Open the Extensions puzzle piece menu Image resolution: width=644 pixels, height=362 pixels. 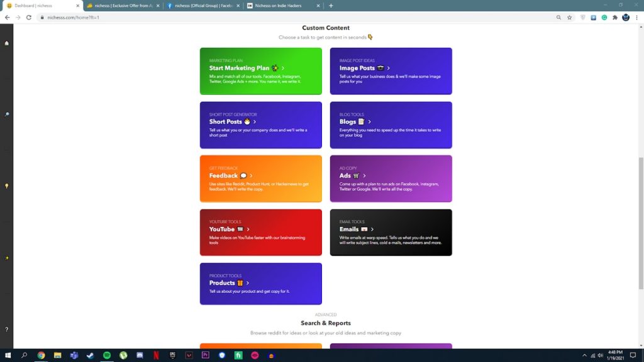[615, 18]
